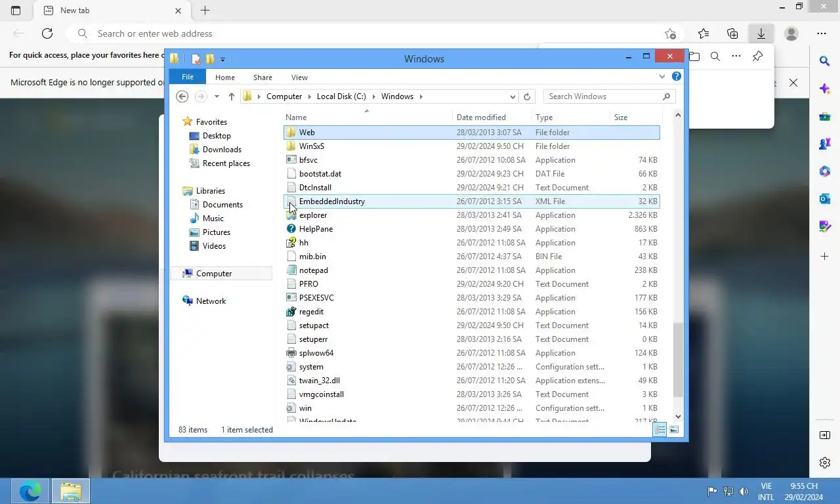Refresh the Edge browser page

coord(47,33)
